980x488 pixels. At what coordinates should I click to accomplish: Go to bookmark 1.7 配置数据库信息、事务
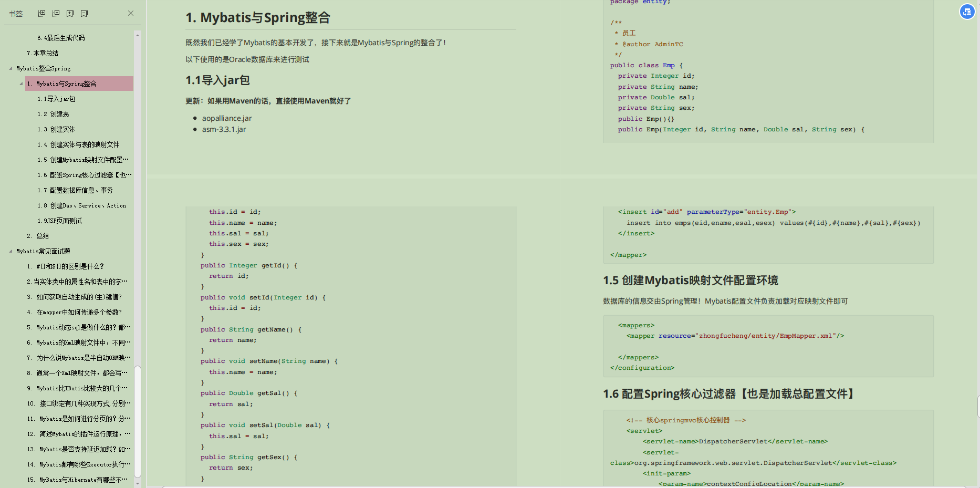pyautogui.click(x=75, y=190)
